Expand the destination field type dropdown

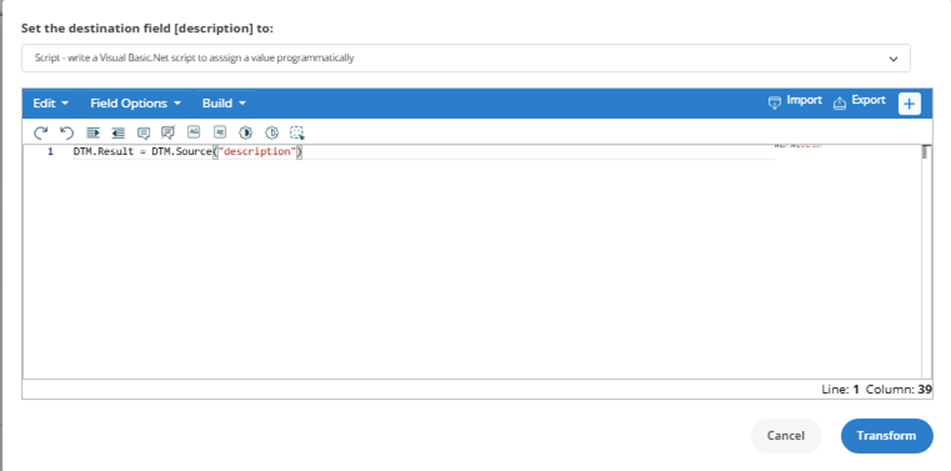pyautogui.click(x=466, y=58)
